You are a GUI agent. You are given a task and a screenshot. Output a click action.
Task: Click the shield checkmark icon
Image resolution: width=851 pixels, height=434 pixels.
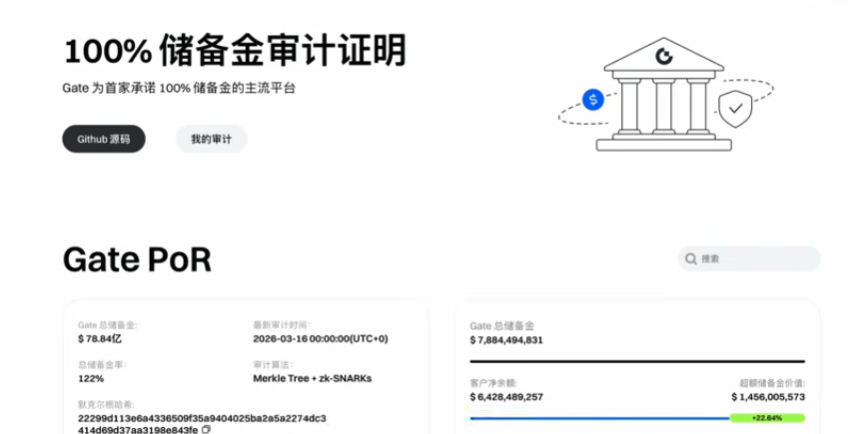click(735, 109)
